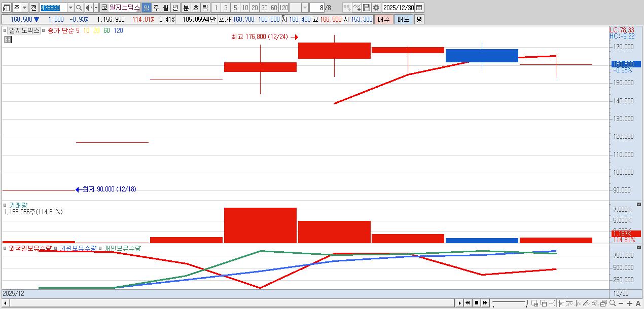Click the crosshair cursor tool icon
The height and width of the screenshot is (309, 644).
point(561,303)
